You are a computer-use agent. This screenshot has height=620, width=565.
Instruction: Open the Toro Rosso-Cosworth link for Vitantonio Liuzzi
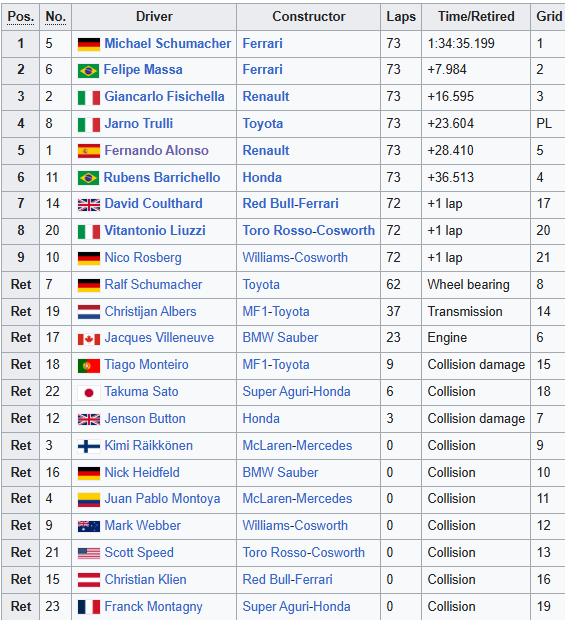(308, 231)
